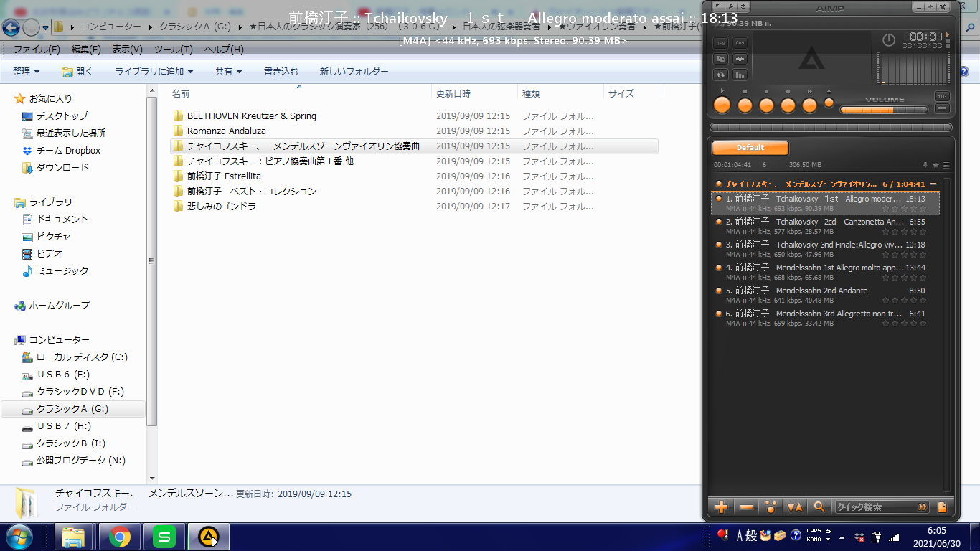Open the ライブラリに追加 dropdown
Image resolution: width=980 pixels, height=551 pixels.
[154, 71]
